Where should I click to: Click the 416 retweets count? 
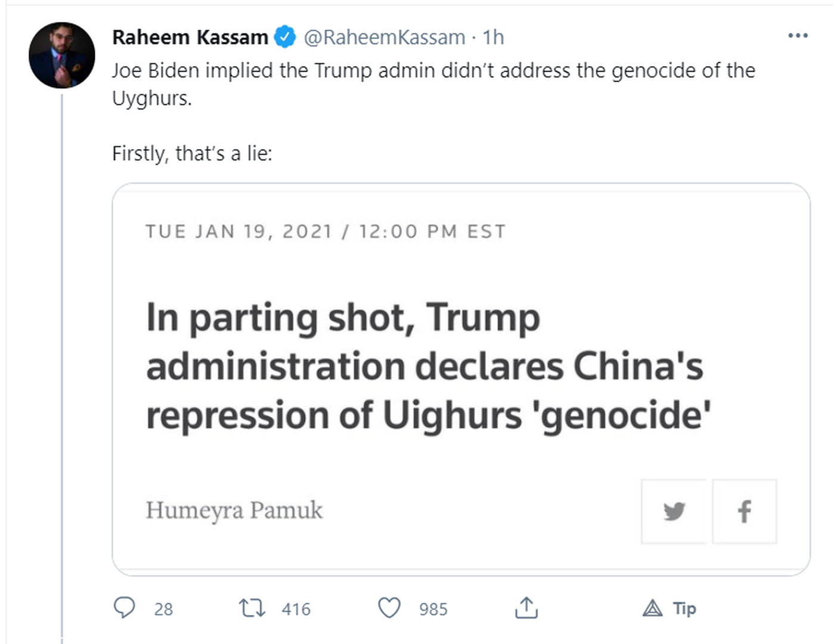pos(296,609)
